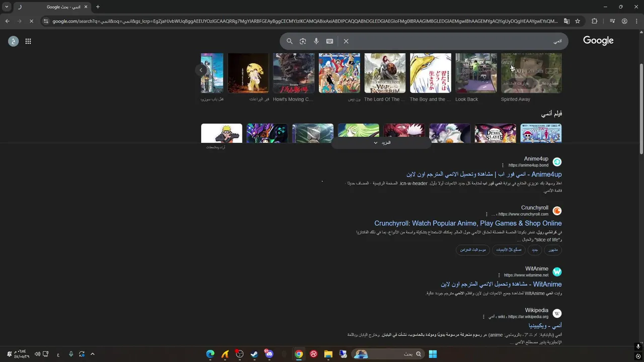This screenshot has height=362, width=644.
Task: Bookmark this tab with star icon
Action: [578, 21]
